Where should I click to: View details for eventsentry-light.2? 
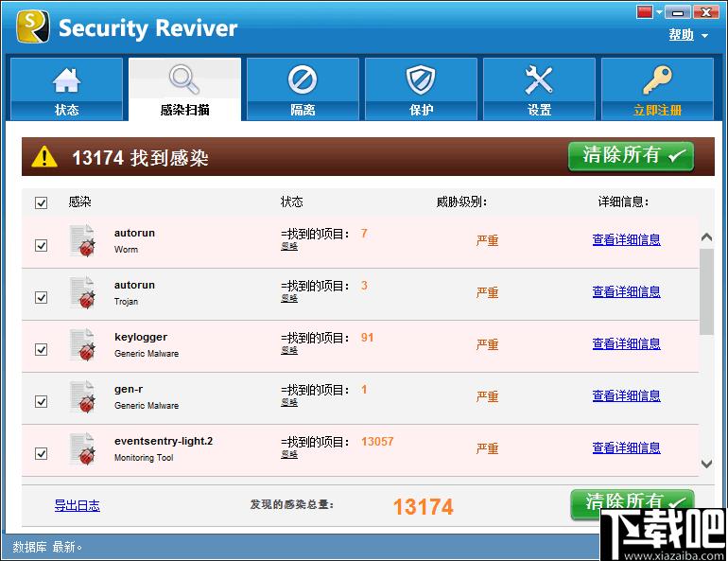(x=626, y=447)
